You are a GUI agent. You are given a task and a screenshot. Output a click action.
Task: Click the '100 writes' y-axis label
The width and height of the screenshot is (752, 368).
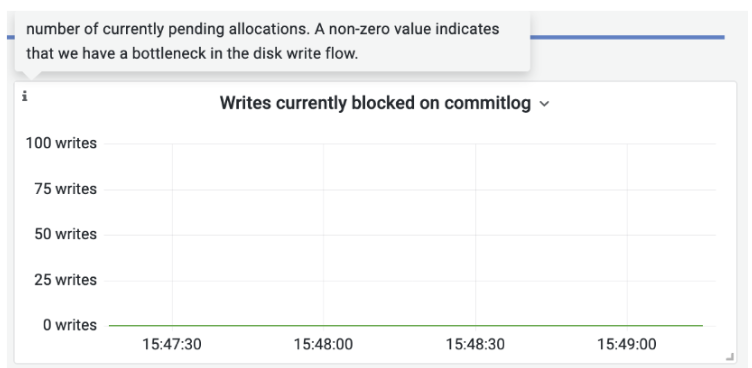[x=61, y=143]
